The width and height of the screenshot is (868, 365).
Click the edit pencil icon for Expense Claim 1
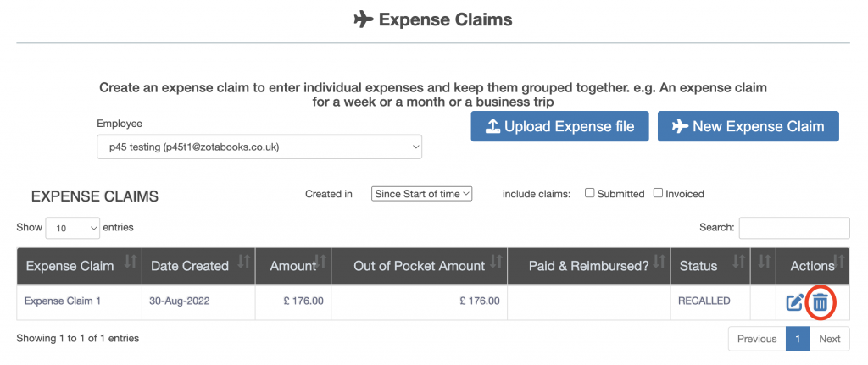(x=794, y=301)
